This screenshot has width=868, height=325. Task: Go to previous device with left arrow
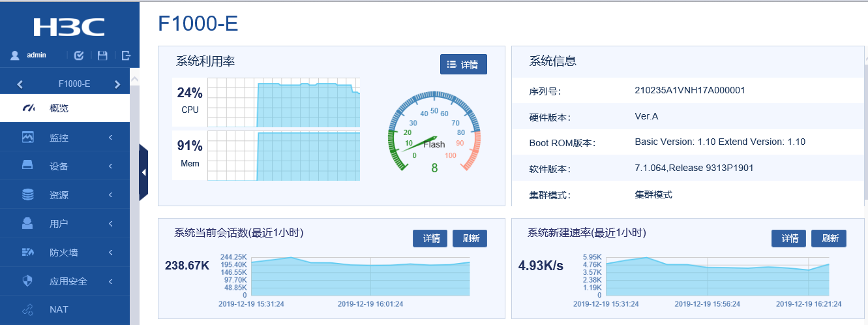tap(20, 84)
